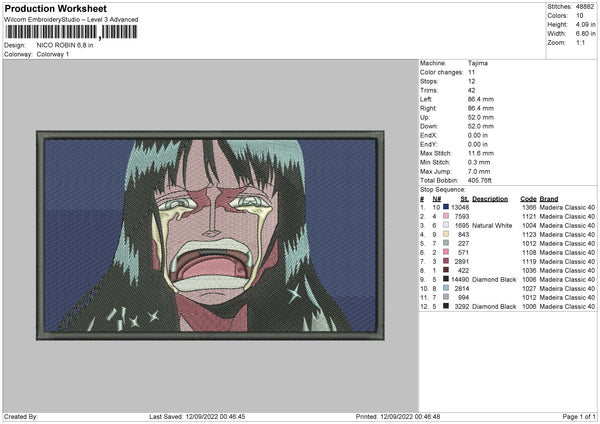Image resolution: width=600 pixels, height=424 pixels.
Task: Click the dark blue swatch in stop row 1
Action: [446, 207]
